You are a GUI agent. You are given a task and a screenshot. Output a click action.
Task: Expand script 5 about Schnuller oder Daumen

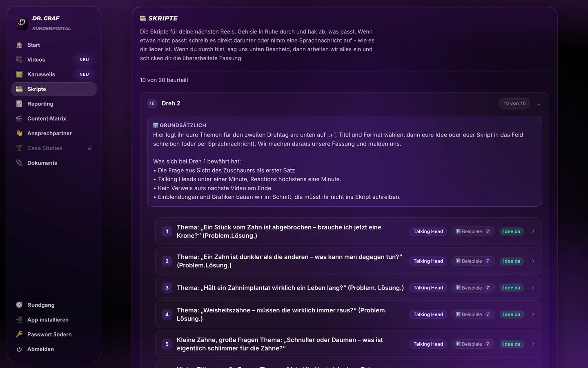533,344
